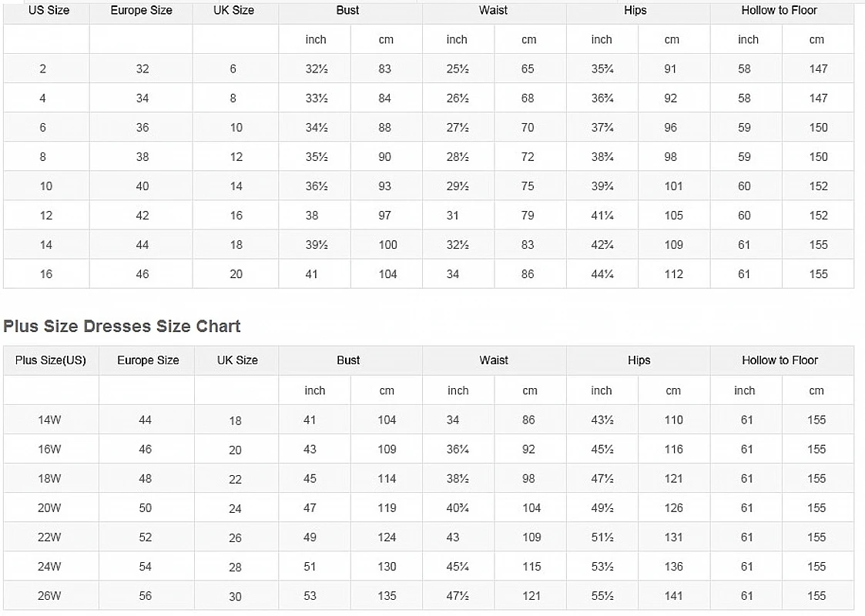Select US size 16 row label in top table

point(46,274)
